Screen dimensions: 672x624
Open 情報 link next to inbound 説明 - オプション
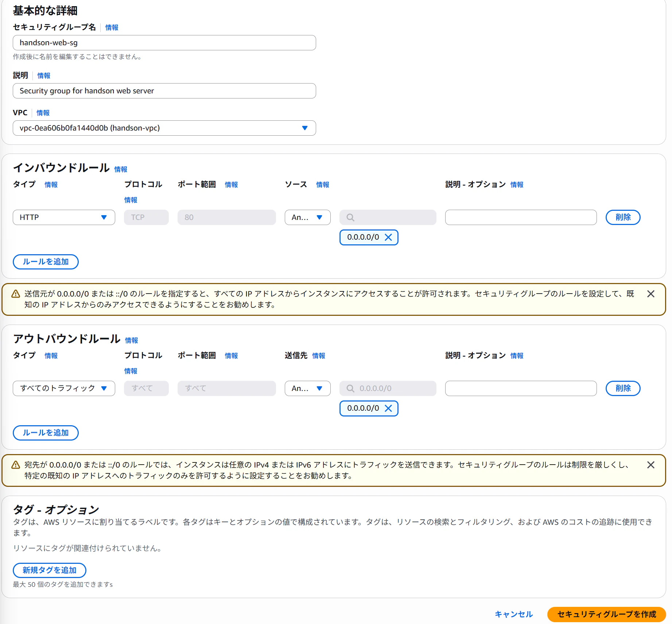coord(517,185)
